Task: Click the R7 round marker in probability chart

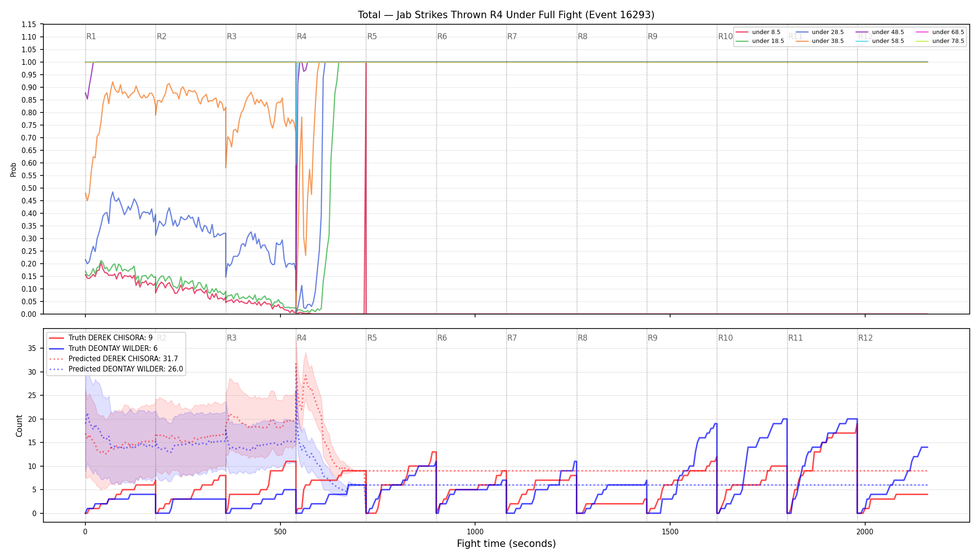Action: [512, 36]
